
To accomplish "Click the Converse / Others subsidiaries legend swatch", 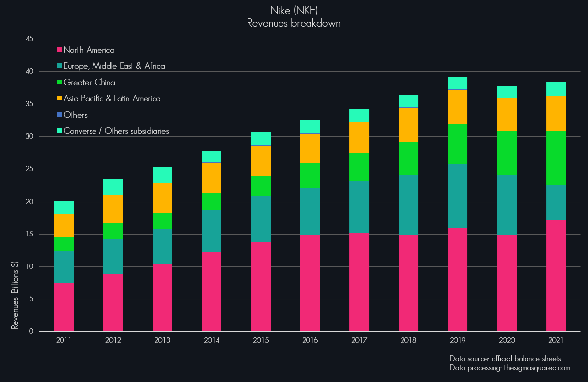I will [x=60, y=131].
